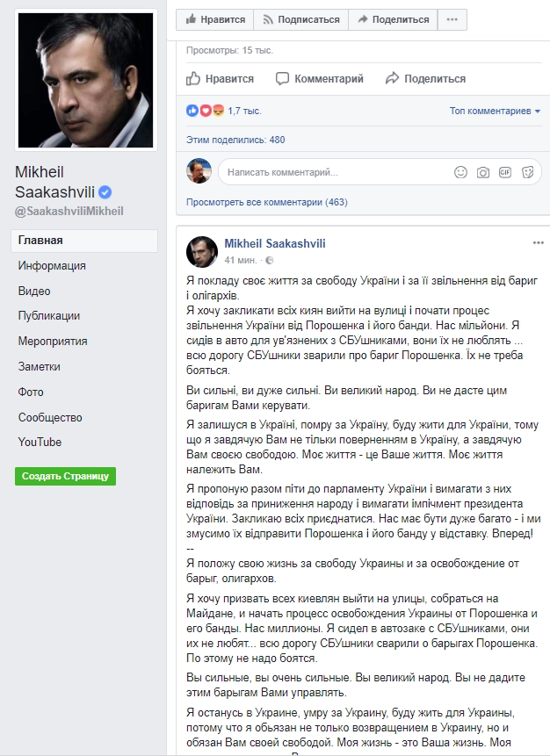
Task: Open post options menu on Saakashvili post
Action: (538, 242)
